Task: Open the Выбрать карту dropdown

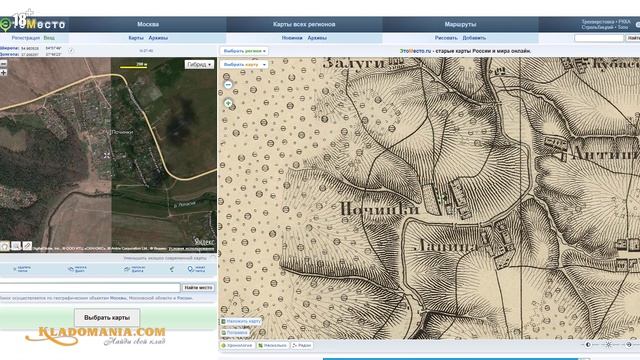Action: pos(244,64)
